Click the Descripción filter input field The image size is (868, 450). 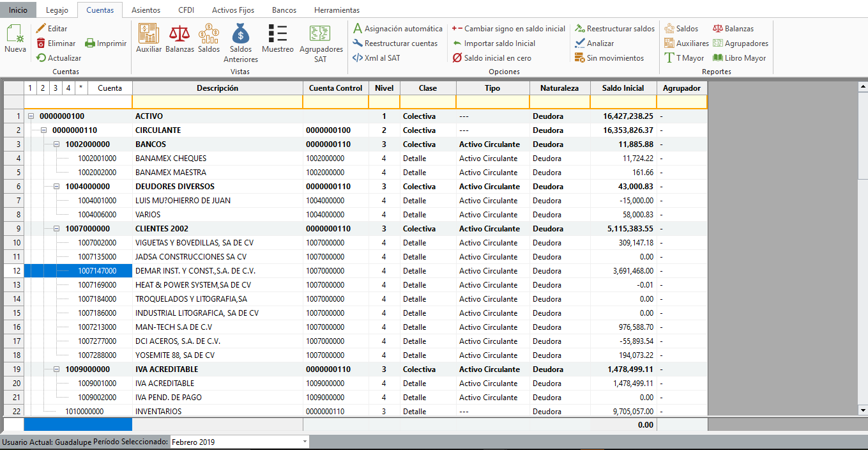pos(217,102)
